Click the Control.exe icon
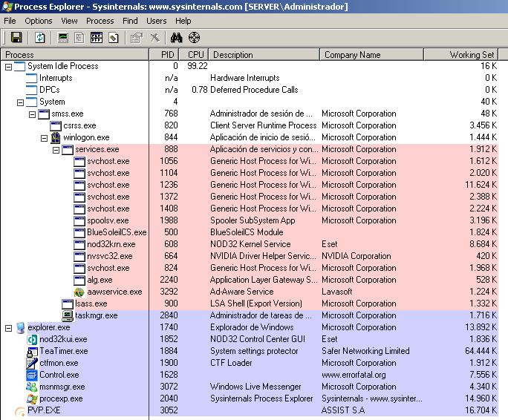 coord(32,375)
